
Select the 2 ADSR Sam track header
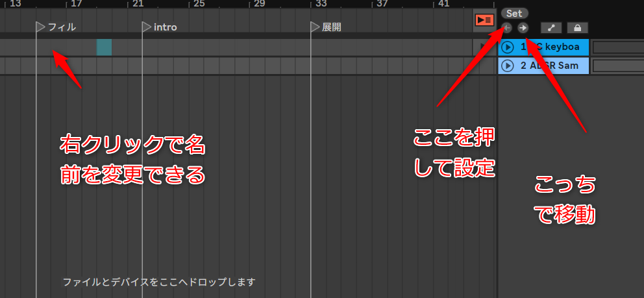point(543,66)
